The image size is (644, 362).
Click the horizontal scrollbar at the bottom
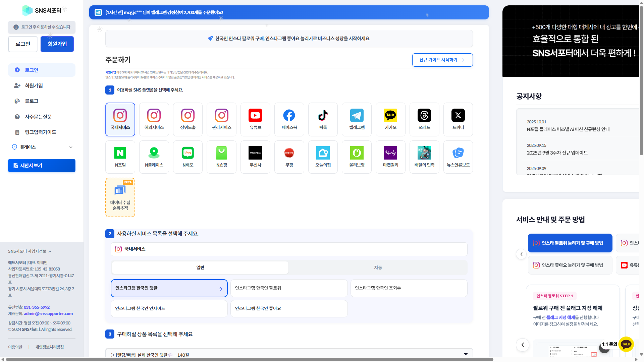click(250, 359)
